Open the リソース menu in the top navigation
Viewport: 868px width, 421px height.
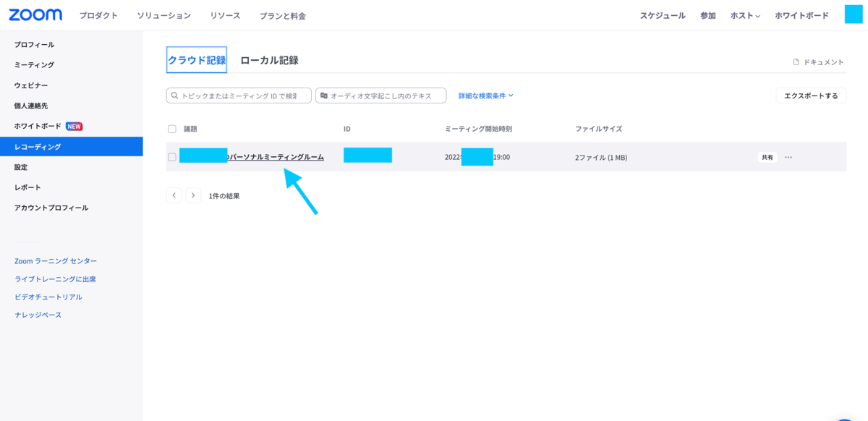[224, 14]
